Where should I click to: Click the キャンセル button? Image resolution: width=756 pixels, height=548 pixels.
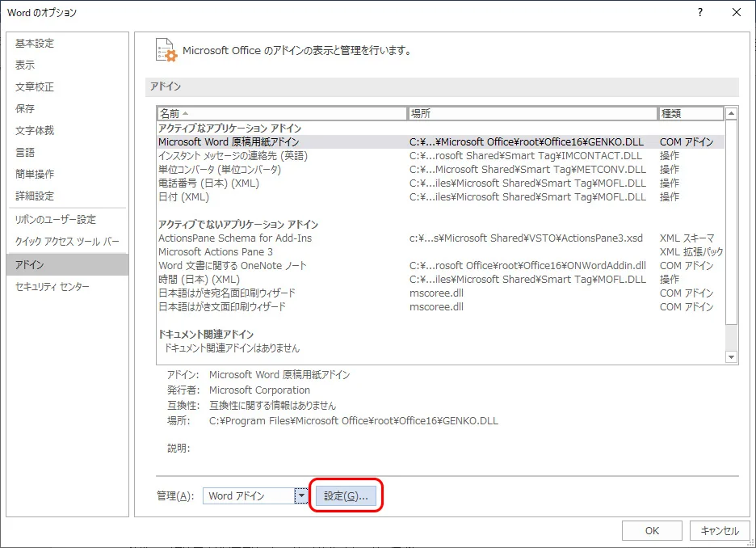pos(719,531)
